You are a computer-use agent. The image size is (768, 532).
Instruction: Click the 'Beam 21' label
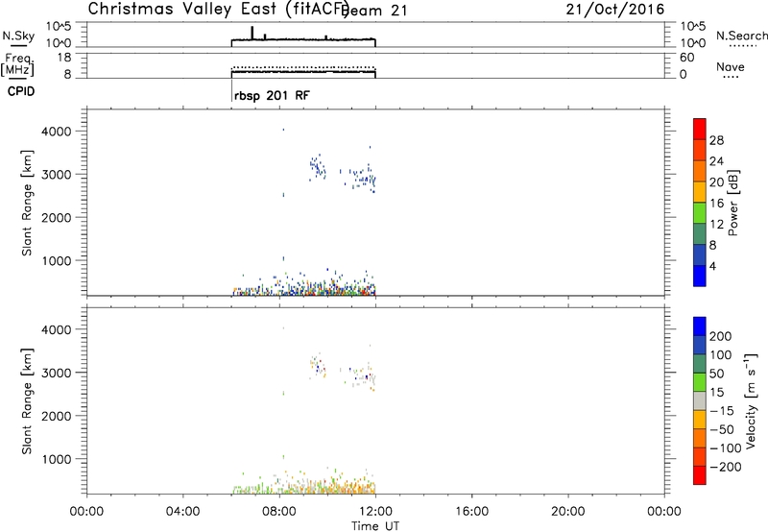coord(375,11)
